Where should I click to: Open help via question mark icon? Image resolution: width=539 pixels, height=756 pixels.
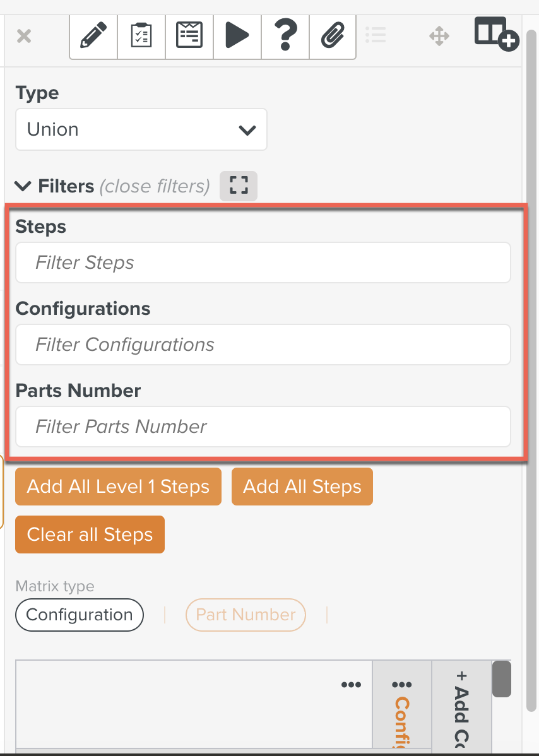tap(285, 36)
